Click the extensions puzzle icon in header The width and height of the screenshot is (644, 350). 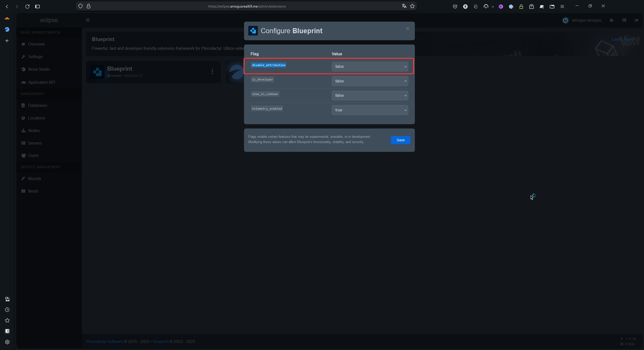pyautogui.click(x=612, y=20)
